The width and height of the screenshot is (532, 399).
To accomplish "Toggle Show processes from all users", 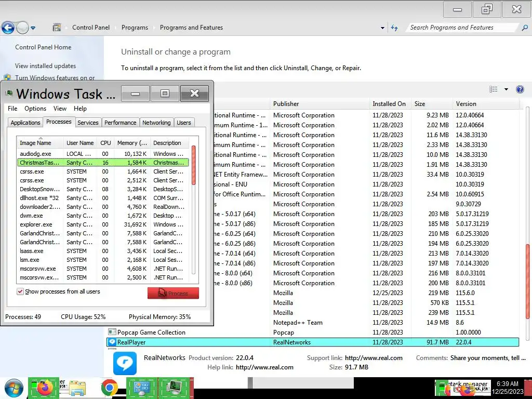I will click(x=20, y=291).
